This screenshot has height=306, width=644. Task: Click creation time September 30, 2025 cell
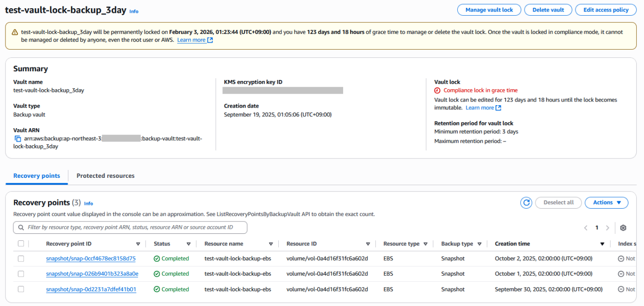click(549, 289)
